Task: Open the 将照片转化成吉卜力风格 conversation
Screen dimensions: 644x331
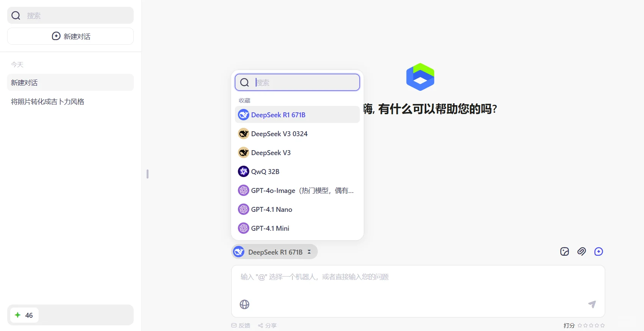Action: pos(70,101)
